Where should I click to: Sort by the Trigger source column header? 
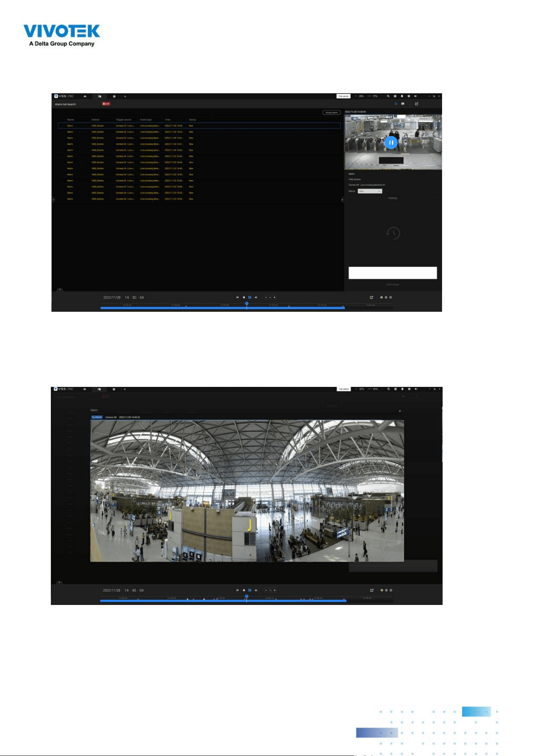coord(124,120)
